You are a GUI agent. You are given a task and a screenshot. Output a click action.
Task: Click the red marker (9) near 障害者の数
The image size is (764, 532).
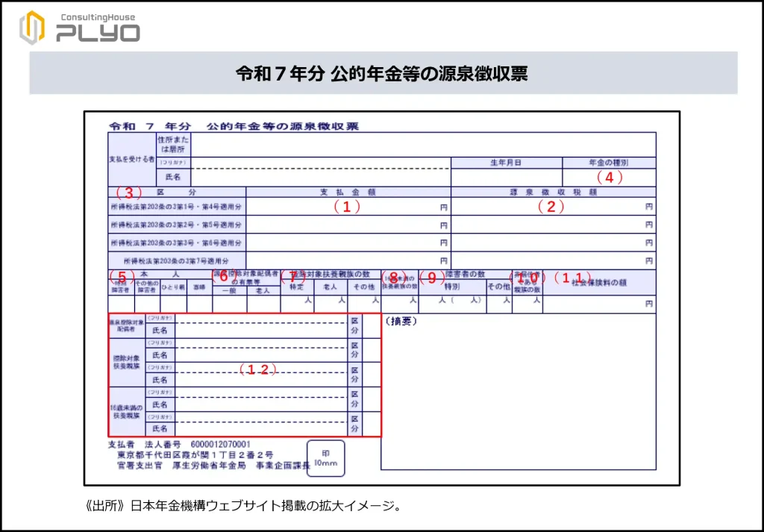click(431, 277)
